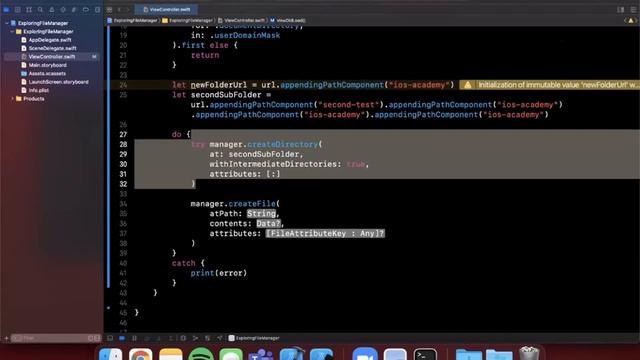Viewport: 640px width, 360px height.
Task: Click the createFile method text
Action: 252,204
